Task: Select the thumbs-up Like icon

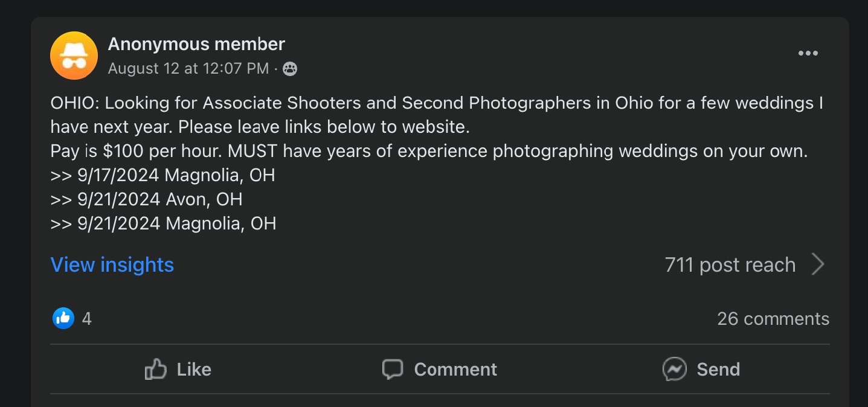Action: (x=155, y=369)
